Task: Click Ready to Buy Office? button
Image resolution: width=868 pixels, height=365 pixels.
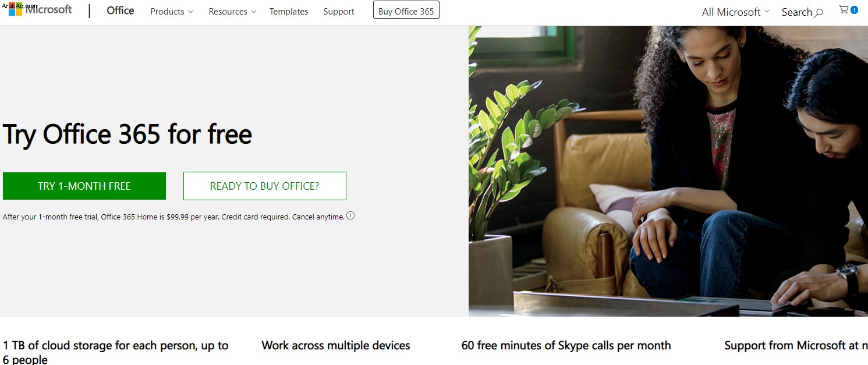Action: tap(265, 186)
